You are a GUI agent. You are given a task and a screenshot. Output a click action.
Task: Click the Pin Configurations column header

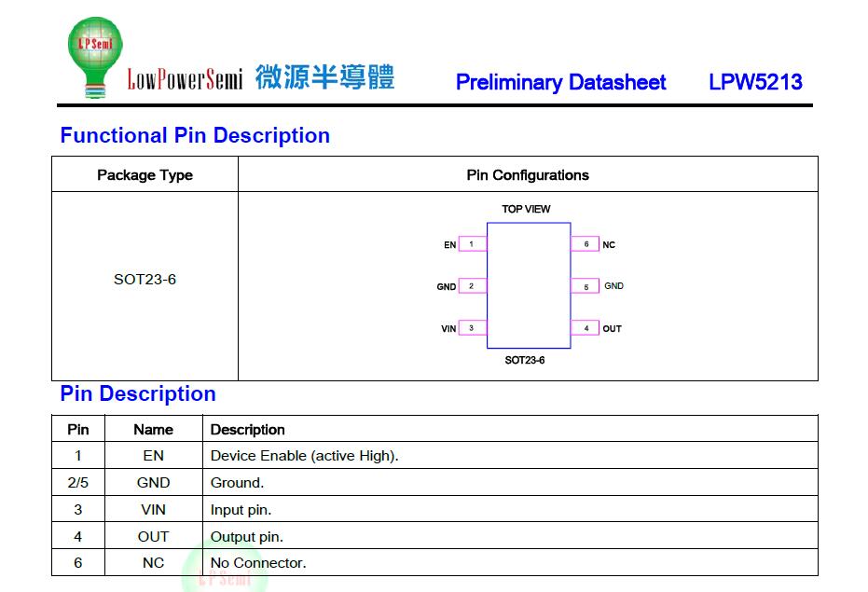coord(528,175)
